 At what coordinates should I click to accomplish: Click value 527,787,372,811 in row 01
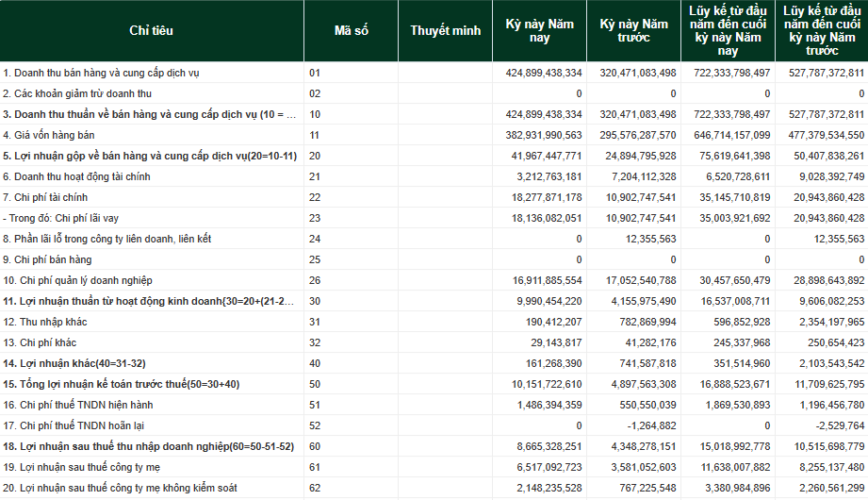(827, 73)
